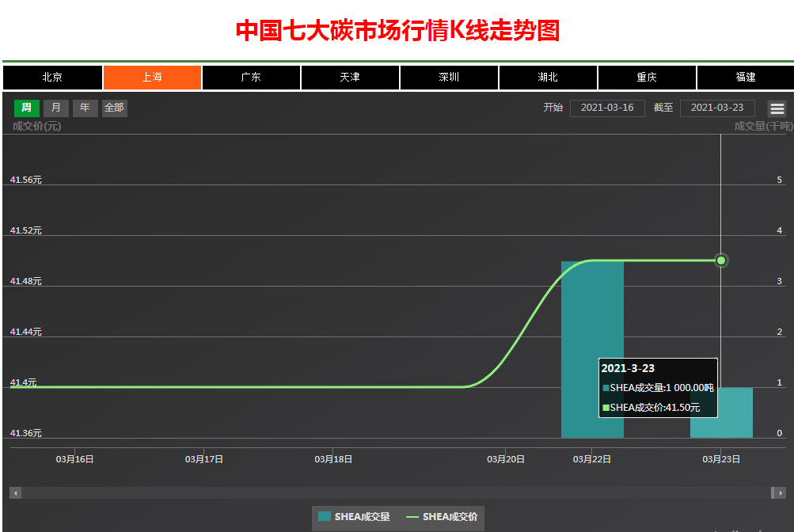Click the 03月22日 axis label
The image size is (794, 532).
(x=592, y=459)
